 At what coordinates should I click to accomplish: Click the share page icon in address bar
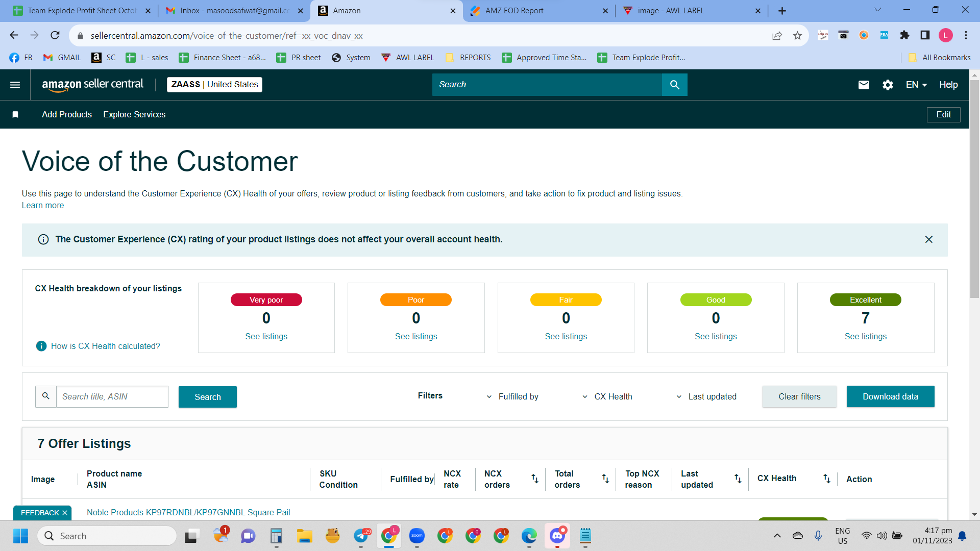tap(777, 35)
